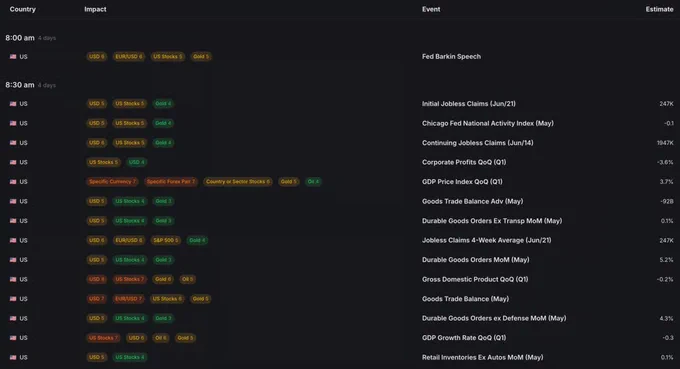Select the US flag in Initial Jobless Claims row

13,104
